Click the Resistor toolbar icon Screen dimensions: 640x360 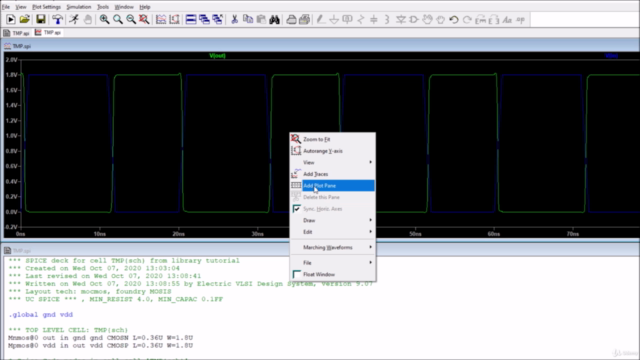[361, 19]
